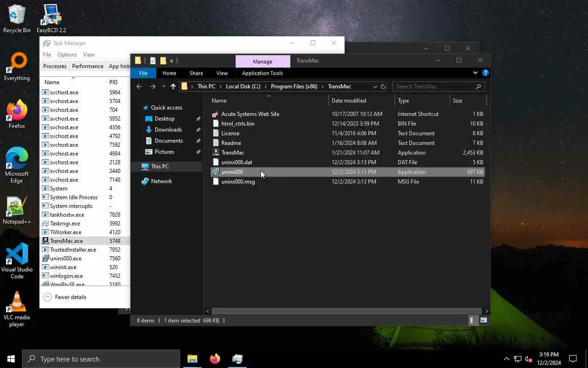
Task: Open Documents in navigation pane
Action: pos(169,141)
